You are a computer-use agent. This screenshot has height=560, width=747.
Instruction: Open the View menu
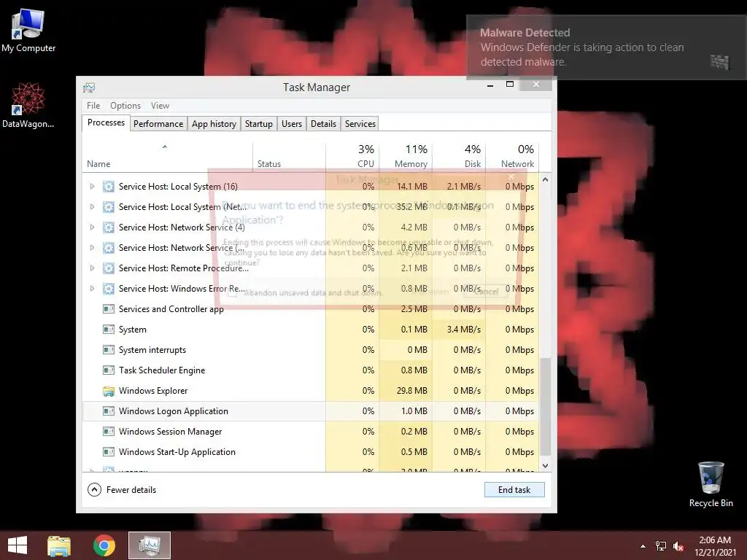tap(160, 106)
